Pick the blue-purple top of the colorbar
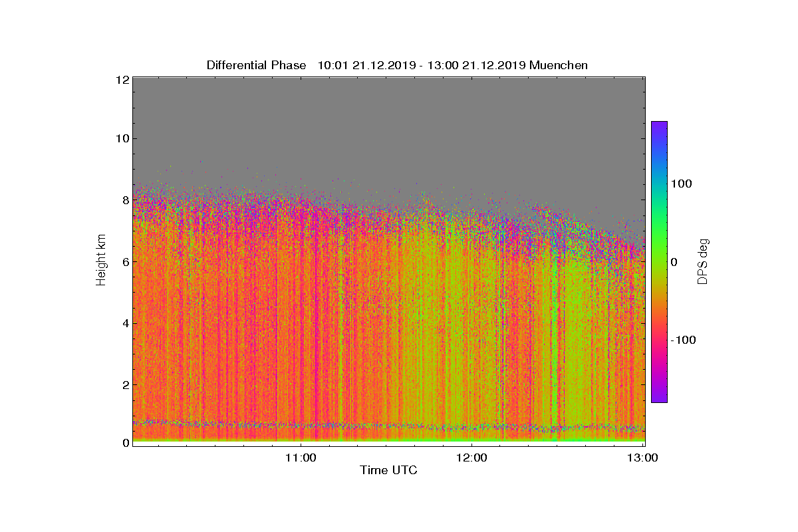Viewport: 798px width, 532px height. click(x=659, y=126)
